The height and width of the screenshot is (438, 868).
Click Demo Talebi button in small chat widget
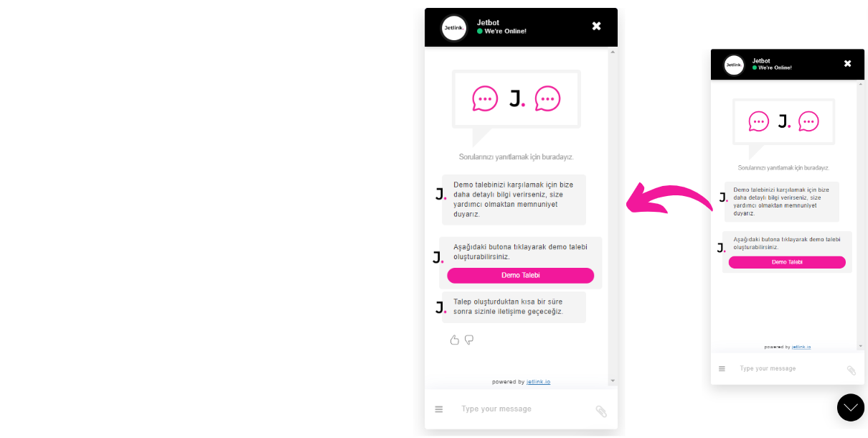(x=787, y=262)
